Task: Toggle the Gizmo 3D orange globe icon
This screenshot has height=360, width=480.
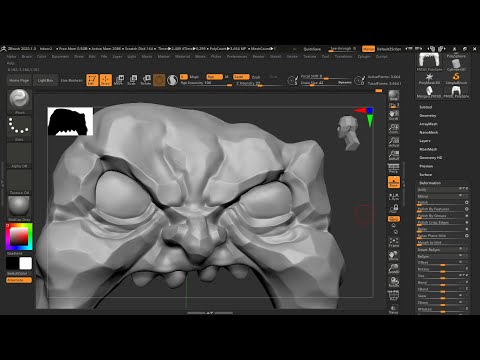Action: pos(159,80)
